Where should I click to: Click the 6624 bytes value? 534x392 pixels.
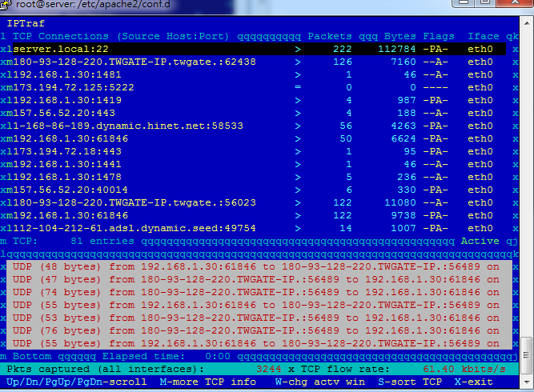[x=404, y=139]
